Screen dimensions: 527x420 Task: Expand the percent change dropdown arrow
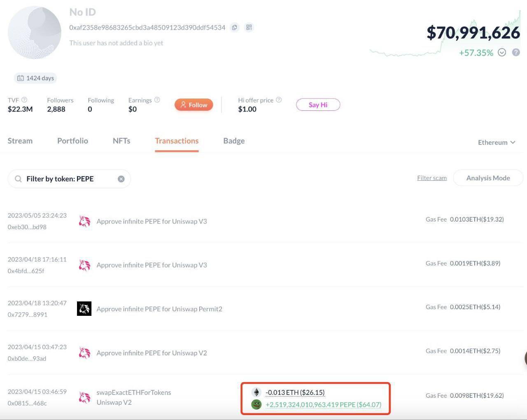(x=501, y=52)
